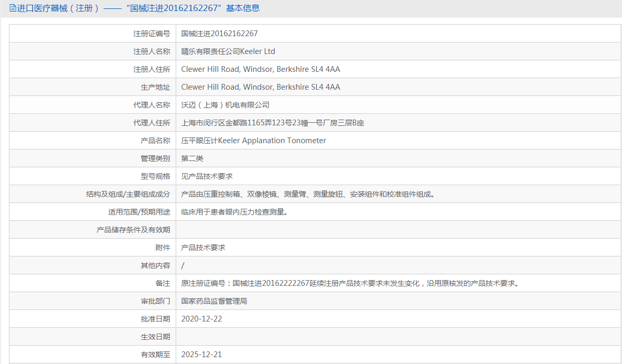Image resolution: width=622 pixels, height=364 pixels.
Task: Select 国家药品监督管理局 approval department
Action: click(x=214, y=302)
